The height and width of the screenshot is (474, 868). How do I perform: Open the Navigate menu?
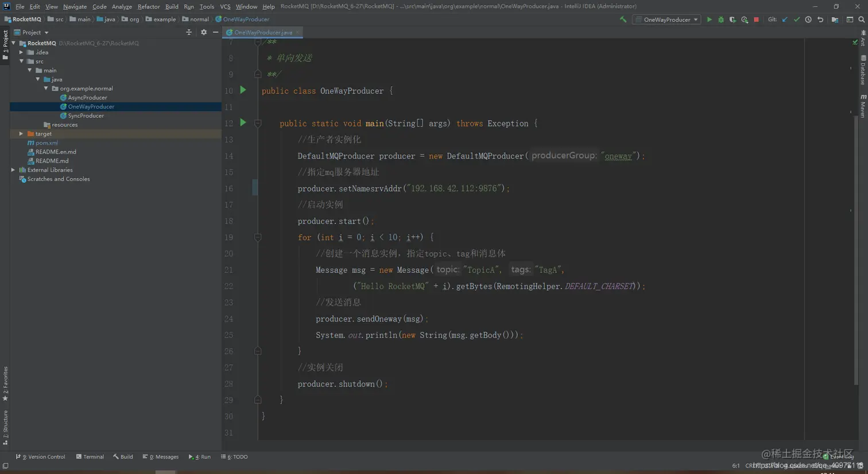[x=75, y=6]
